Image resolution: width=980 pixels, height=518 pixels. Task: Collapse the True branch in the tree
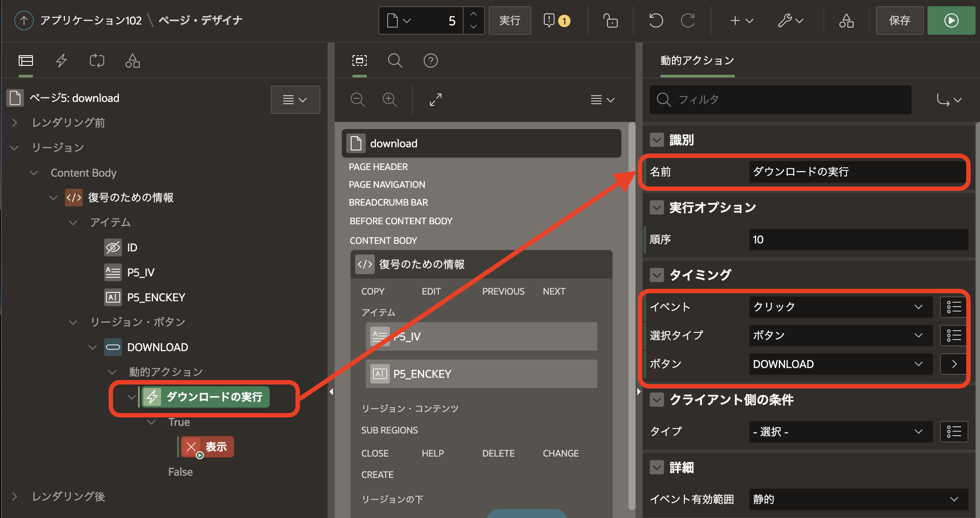[151, 422]
